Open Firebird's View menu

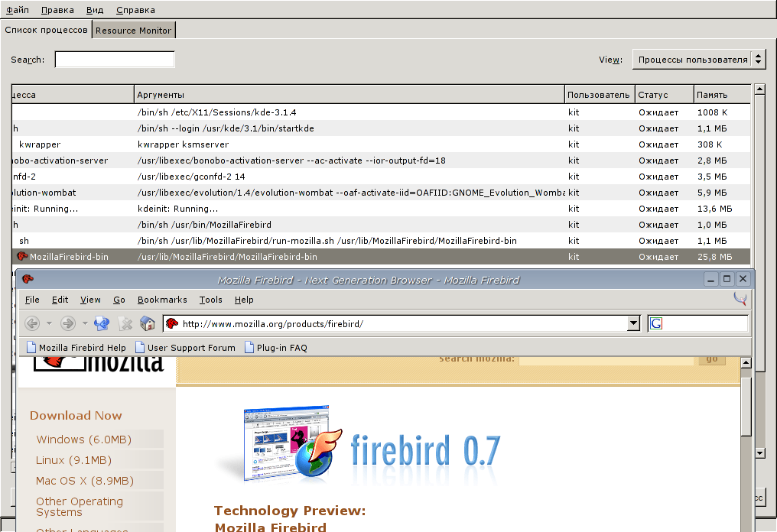click(x=90, y=300)
